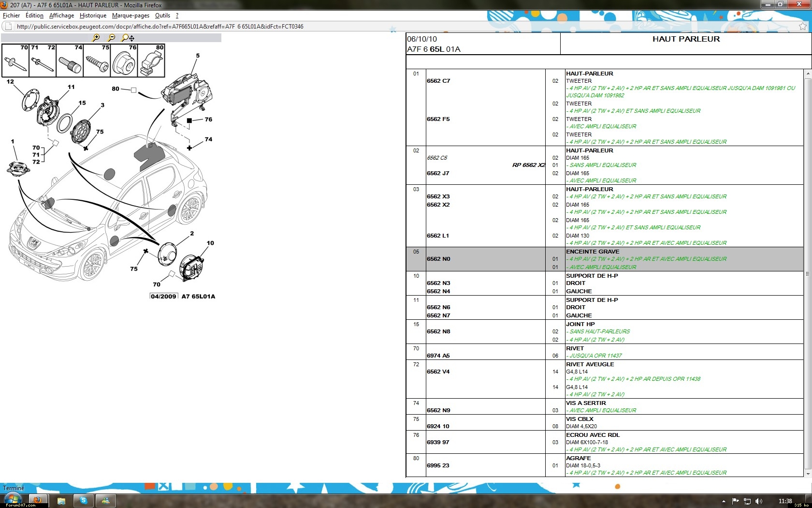Open the Fichier menu
This screenshot has width=812, height=508.
coord(12,15)
